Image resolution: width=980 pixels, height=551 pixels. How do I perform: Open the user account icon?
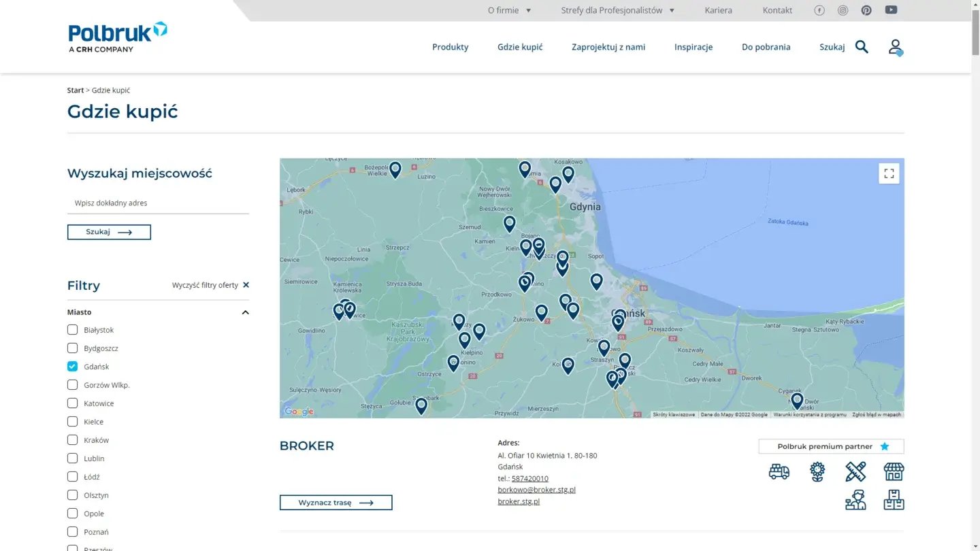tap(896, 47)
